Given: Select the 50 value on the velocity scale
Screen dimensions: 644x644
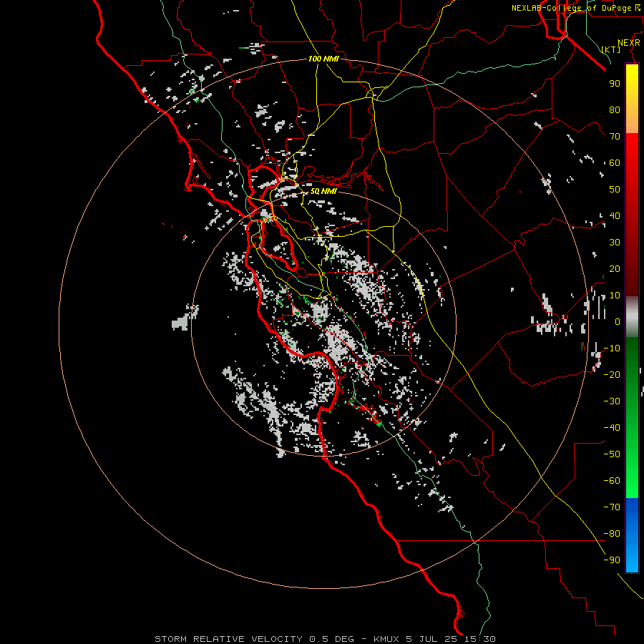Looking at the screenshot, I should (x=615, y=190).
